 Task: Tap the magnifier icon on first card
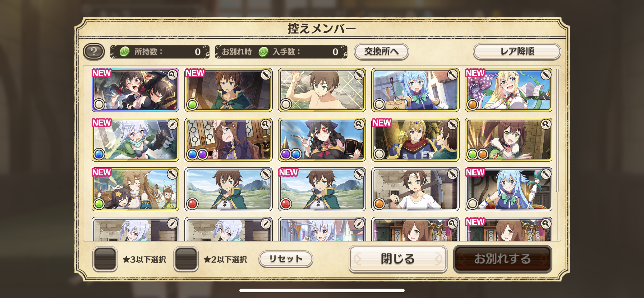pyautogui.click(x=172, y=75)
